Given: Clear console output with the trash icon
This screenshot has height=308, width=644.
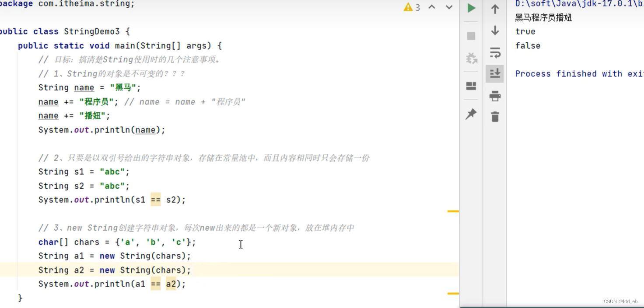Looking at the screenshot, I should pos(495,117).
